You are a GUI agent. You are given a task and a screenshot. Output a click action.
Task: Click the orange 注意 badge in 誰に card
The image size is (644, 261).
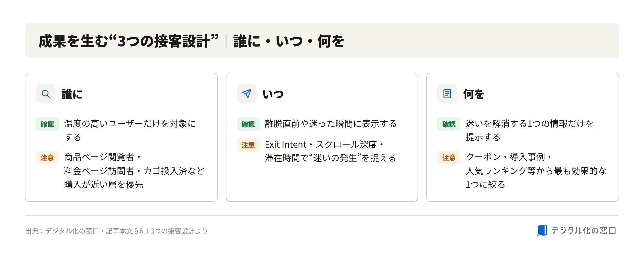pos(47,158)
